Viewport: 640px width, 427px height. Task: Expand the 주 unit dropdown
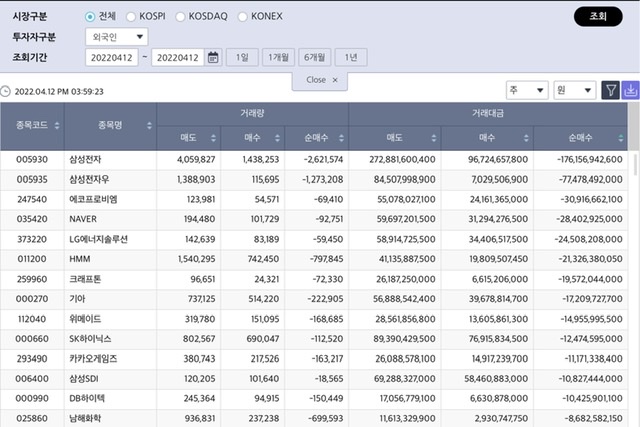coord(525,90)
